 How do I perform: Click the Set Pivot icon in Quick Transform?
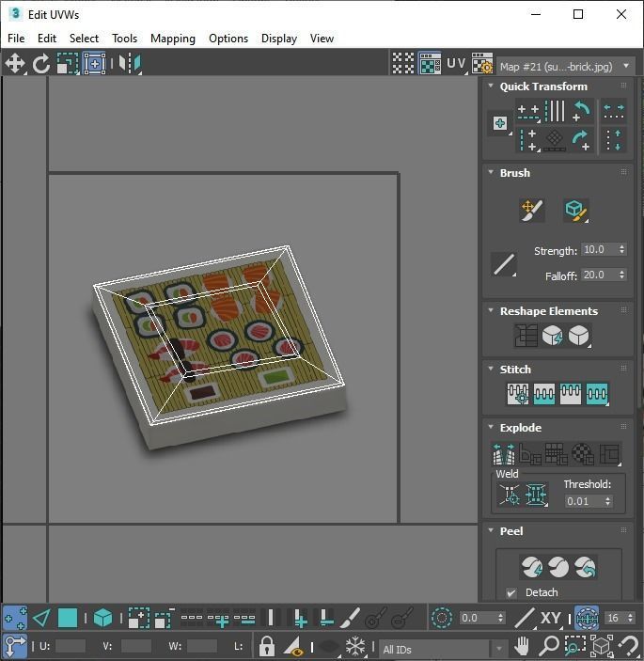[500, 123]
